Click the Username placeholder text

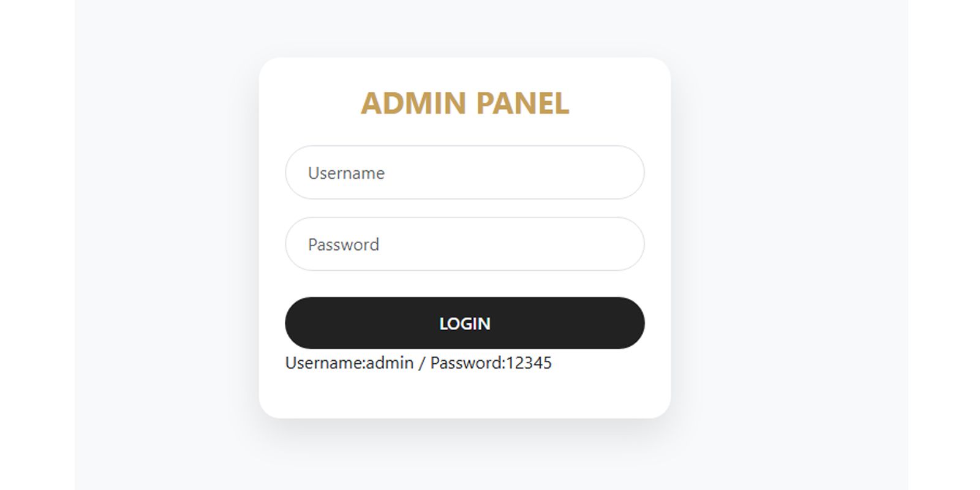(x=346, y=173)
